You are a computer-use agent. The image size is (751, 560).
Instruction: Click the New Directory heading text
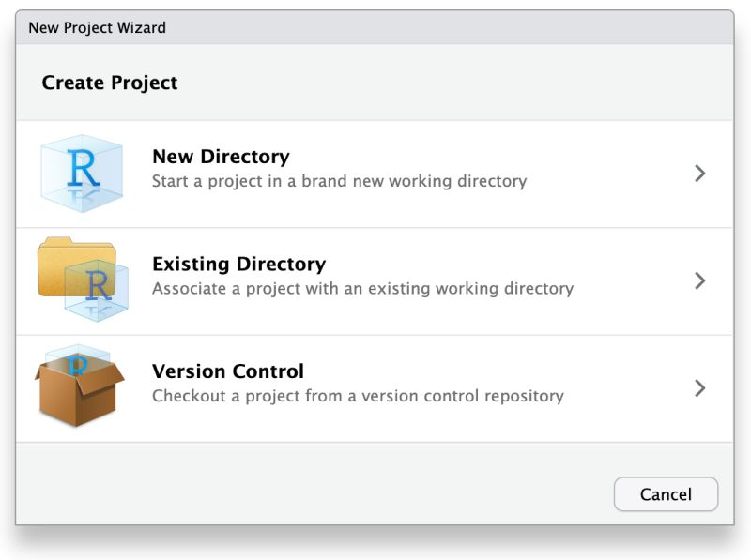tap(221, 157)
